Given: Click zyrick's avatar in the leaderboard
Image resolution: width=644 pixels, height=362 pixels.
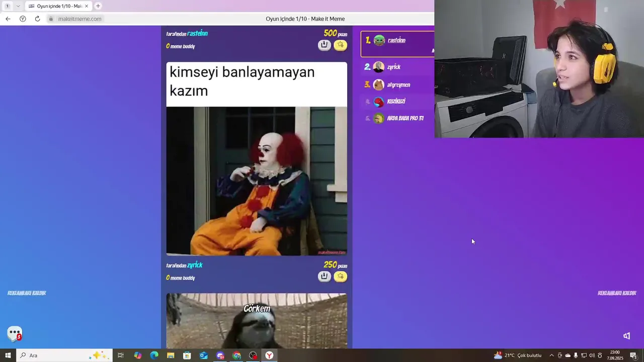Looking at the screenshot, I should 379,67.
